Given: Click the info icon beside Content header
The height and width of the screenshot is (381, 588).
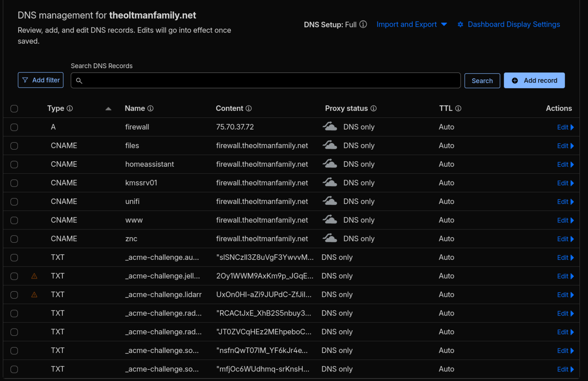Looking at the screenshot, I should coord(249,109).
